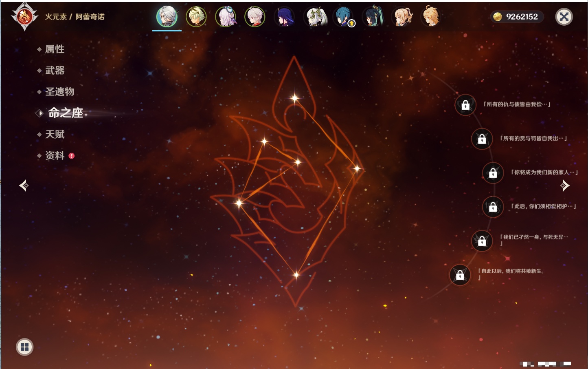
Task: Select the teal-haired avatar with yellow arrow badge
Action: (x=344, y=17)
